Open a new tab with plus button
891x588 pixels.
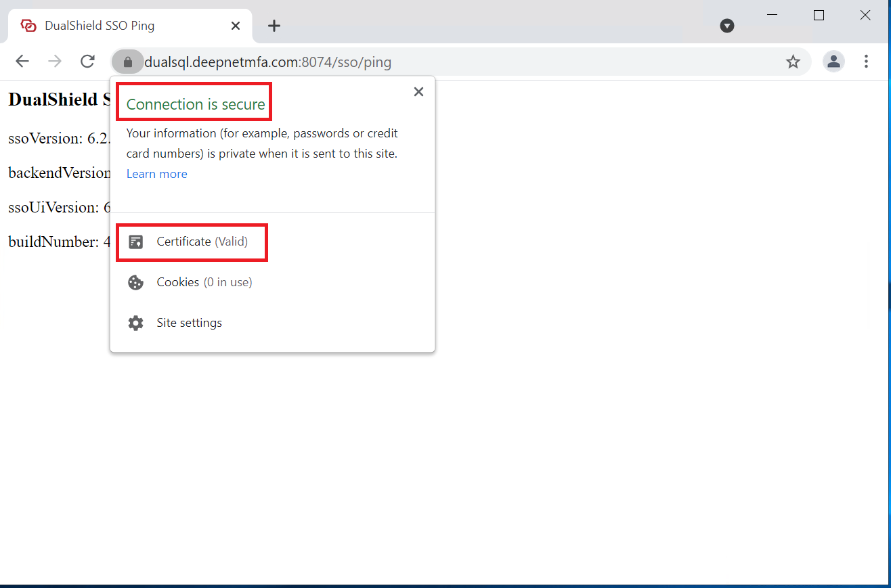click(274, 26)
